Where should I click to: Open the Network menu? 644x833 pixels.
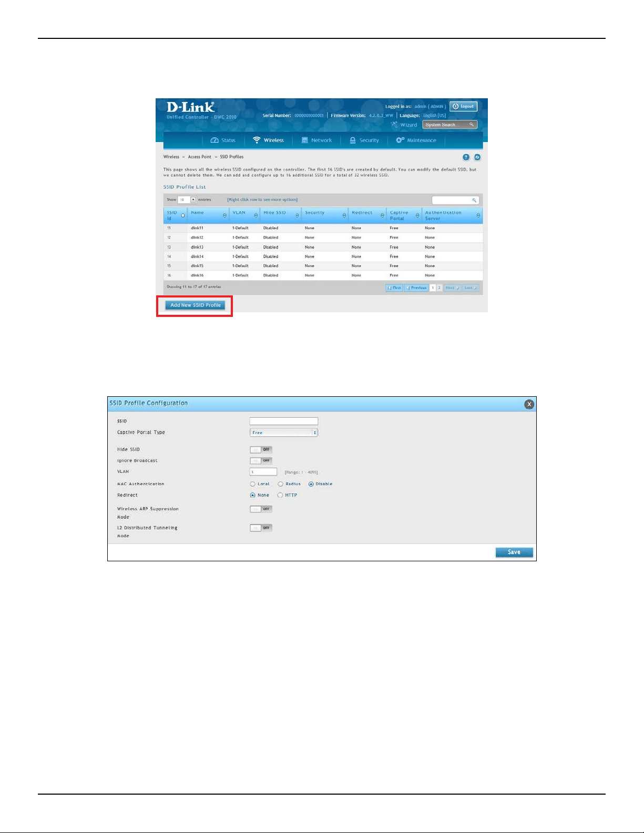316,140
